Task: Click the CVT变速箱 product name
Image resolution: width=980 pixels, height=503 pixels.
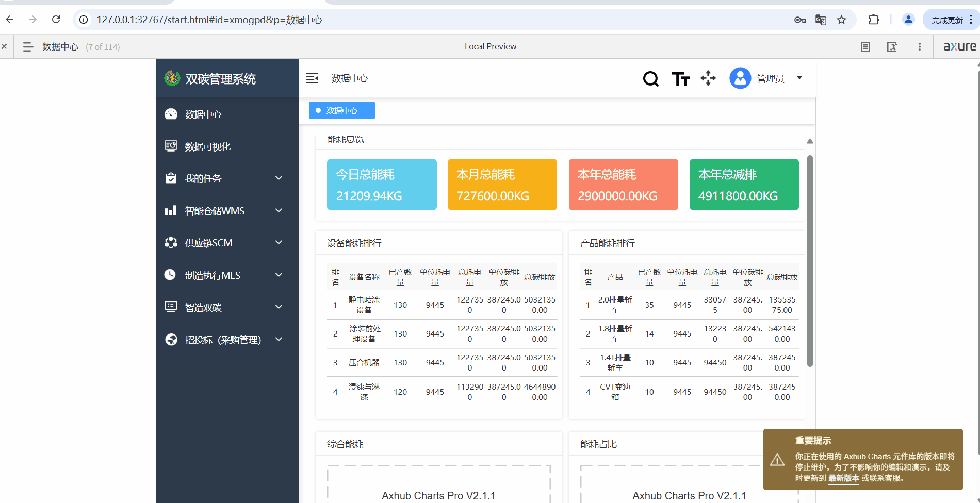Action: pyautogui.click(x=615, y=392)
